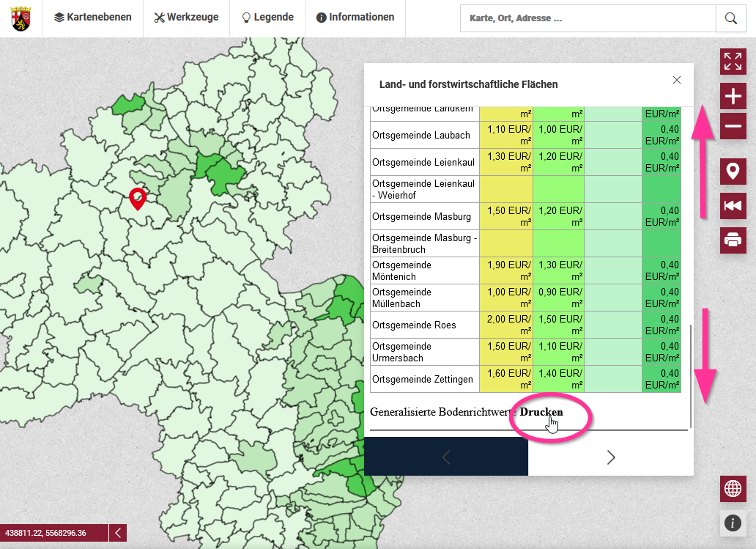
Task: Click the red map marker pin
Action: pos(136,198)
